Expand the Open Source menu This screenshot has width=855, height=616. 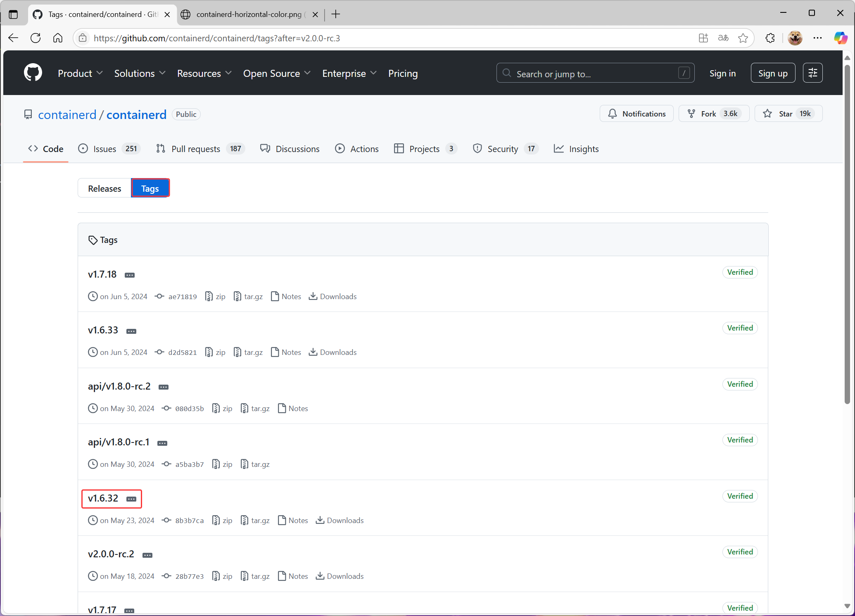coord(277,73)
